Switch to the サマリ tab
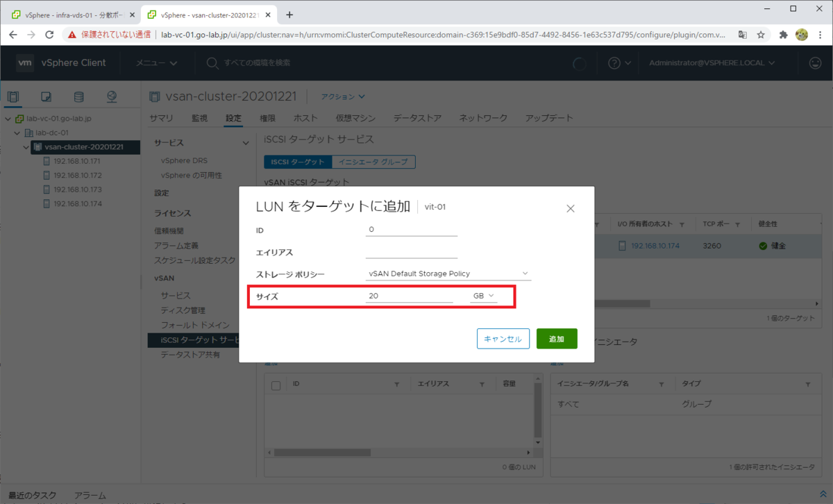This screenshot has height=504, width=833. click(161, 118)
